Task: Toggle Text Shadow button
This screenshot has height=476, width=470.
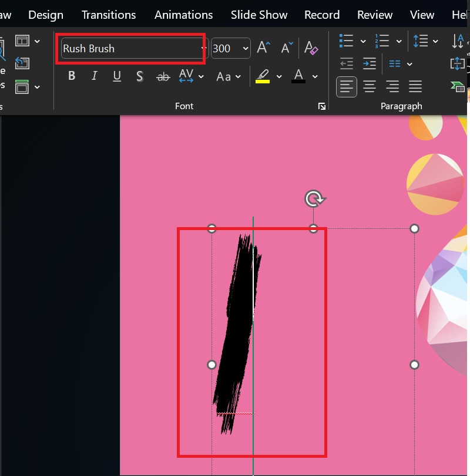Action: 140,76
